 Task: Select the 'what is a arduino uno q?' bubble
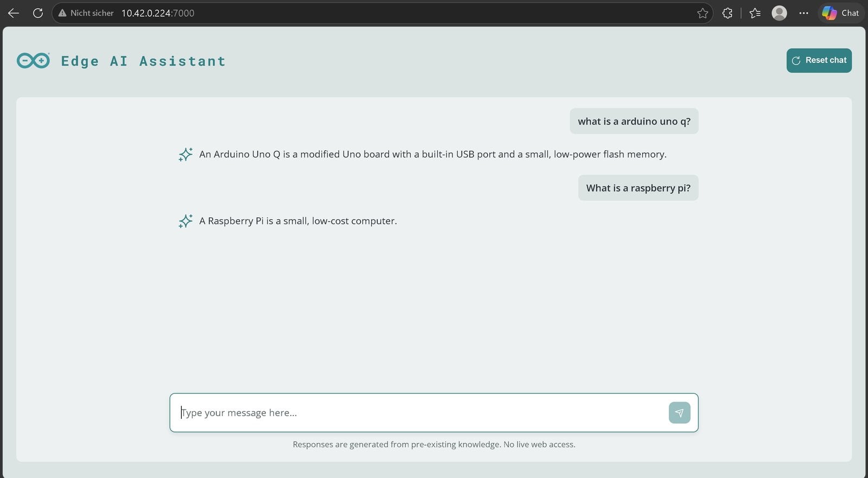coord(634,121)
